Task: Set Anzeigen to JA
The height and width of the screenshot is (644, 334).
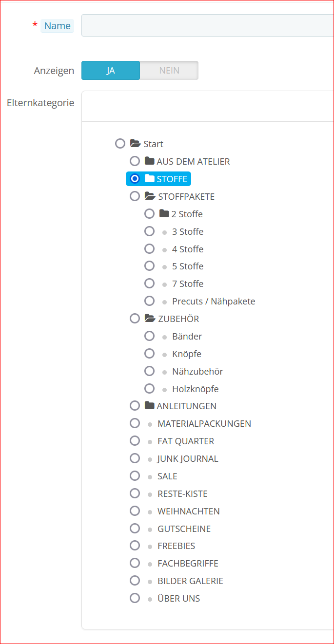Action: click(111, 70)
